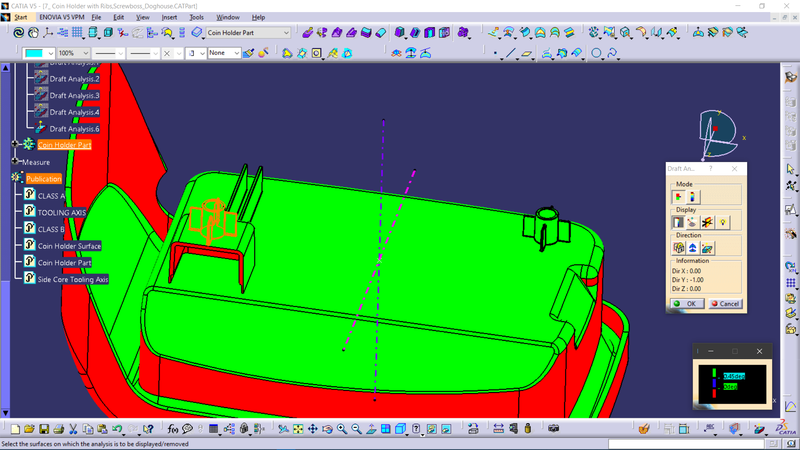The height and width of the screenshot is (450, 800).
Task: Expand the Measure tree node
Action: coord(15,161)
